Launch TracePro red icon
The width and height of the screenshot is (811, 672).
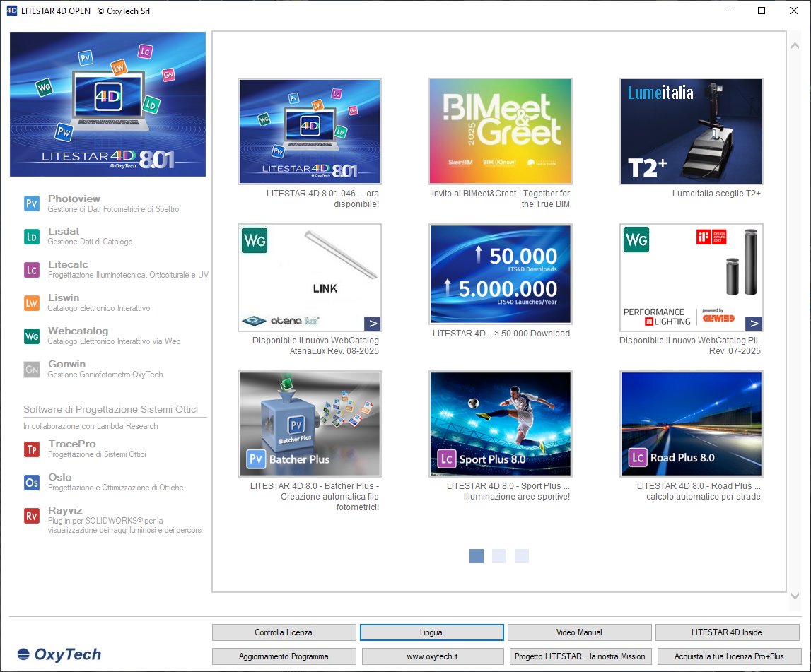(x=32, y=449)
